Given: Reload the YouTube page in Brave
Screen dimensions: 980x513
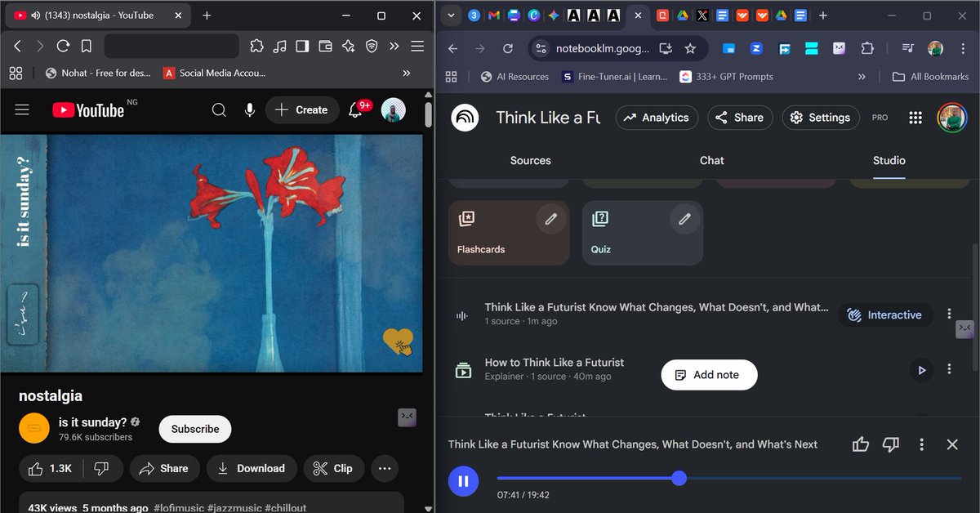Looking at the screenshot, I should pos(63,47).
